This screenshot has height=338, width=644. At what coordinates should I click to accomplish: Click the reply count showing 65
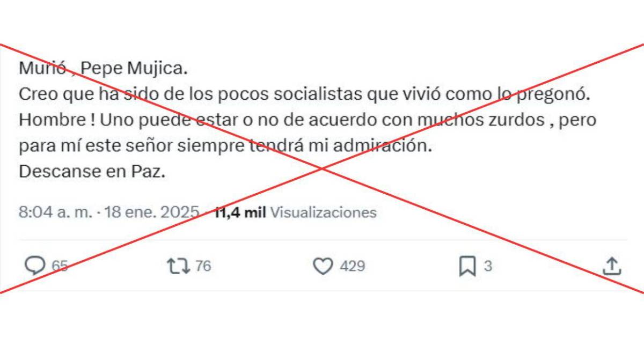pyautogui.click(x=60, y=266)
